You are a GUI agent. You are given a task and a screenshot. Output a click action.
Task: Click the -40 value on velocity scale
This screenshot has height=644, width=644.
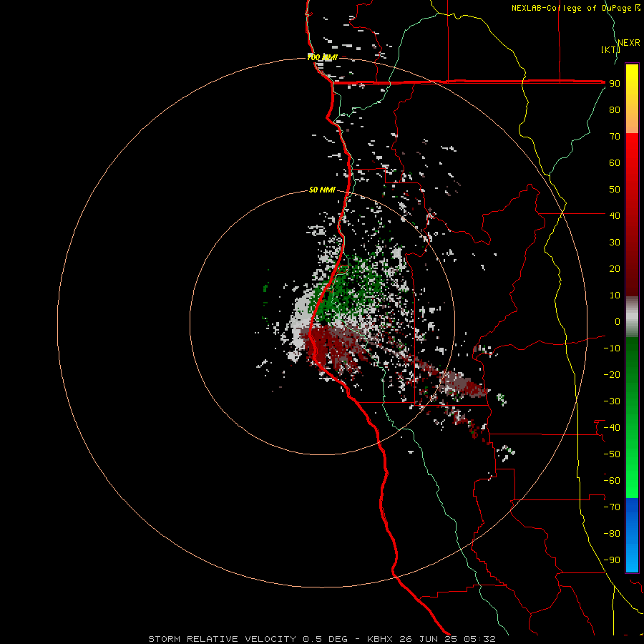point(612,428)
